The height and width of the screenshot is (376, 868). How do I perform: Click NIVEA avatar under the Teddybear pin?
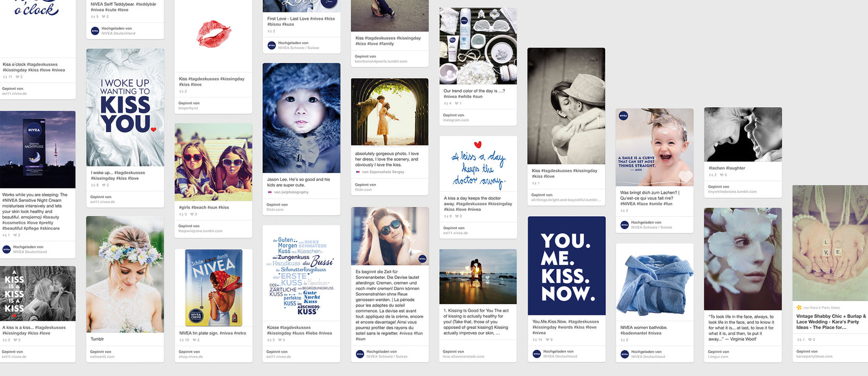[95, 30]
